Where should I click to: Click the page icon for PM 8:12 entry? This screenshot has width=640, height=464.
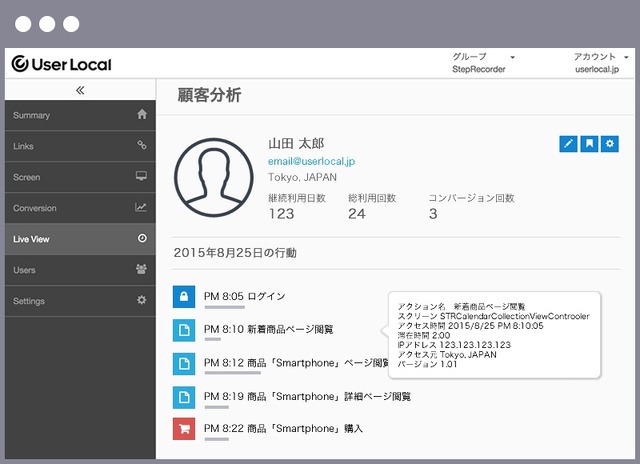[184, 363]
